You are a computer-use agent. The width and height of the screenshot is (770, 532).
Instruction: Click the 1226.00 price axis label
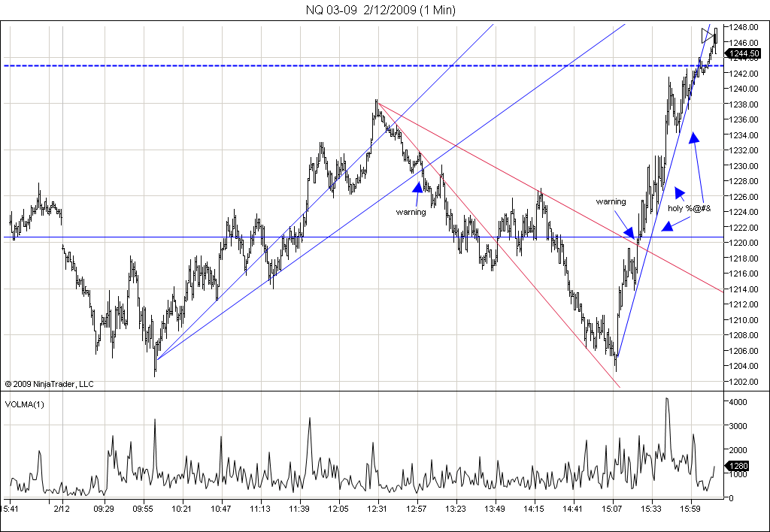tap(744, 197)
